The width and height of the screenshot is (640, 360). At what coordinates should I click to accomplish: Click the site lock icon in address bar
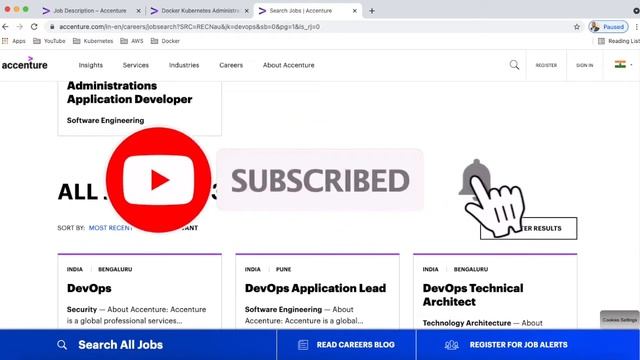pyautogui.click(x=52, y=27)
